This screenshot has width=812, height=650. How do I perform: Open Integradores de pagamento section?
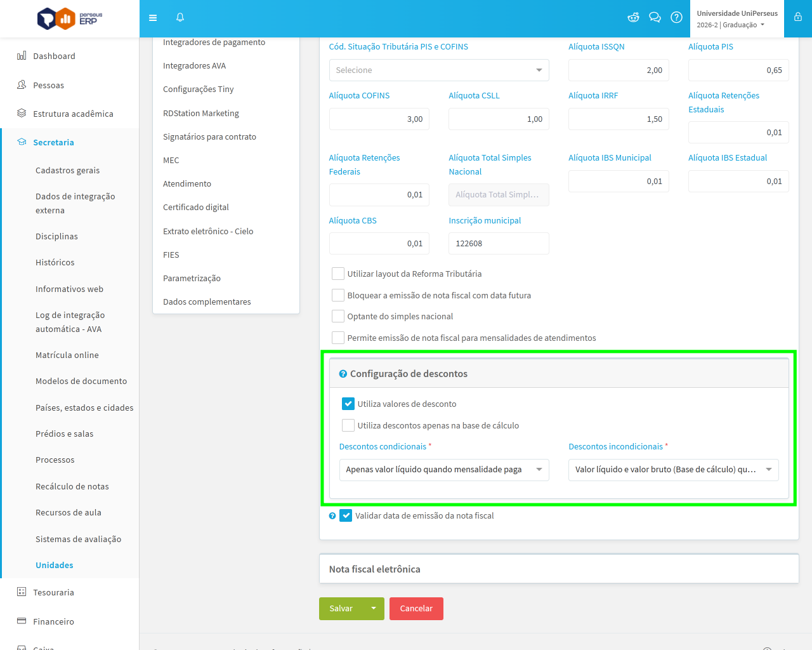point(214,42)
